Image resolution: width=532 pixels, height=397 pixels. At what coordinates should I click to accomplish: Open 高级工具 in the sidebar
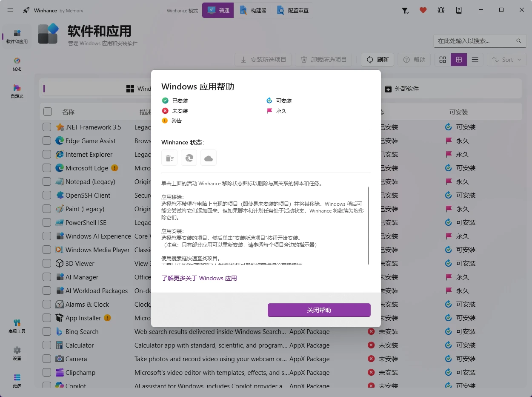point(17,326)
